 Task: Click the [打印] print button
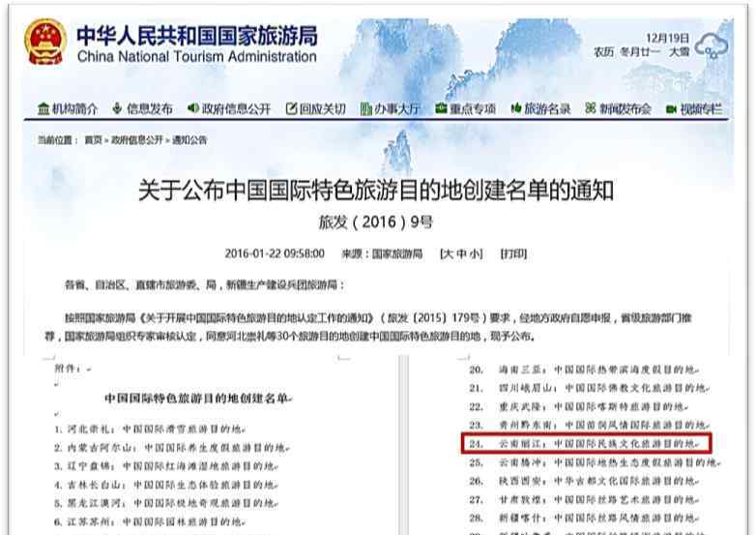[513, 253]
